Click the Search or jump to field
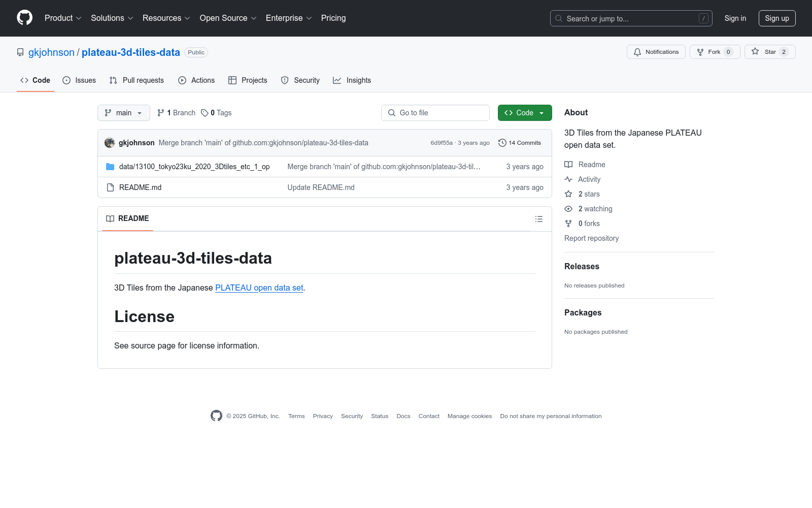This screenshot has height=508, width=812. [631, 18]
